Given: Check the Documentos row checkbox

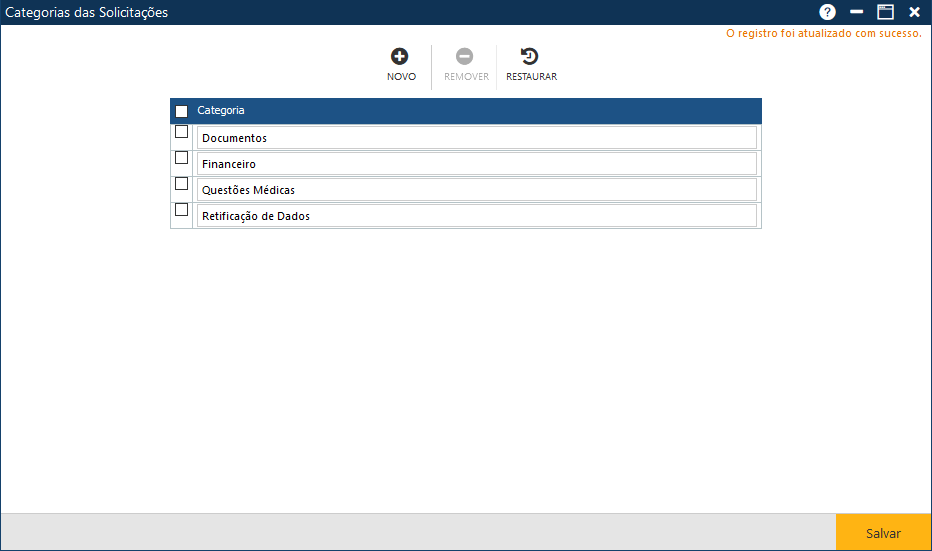Looking at the screenshot, I should point(181,132).
